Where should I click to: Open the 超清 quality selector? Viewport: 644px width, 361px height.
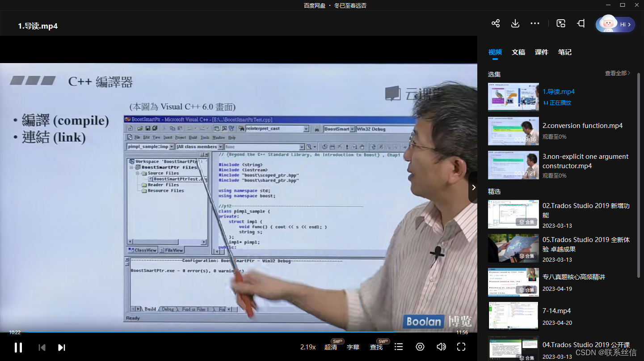click(x=331, y=347)
